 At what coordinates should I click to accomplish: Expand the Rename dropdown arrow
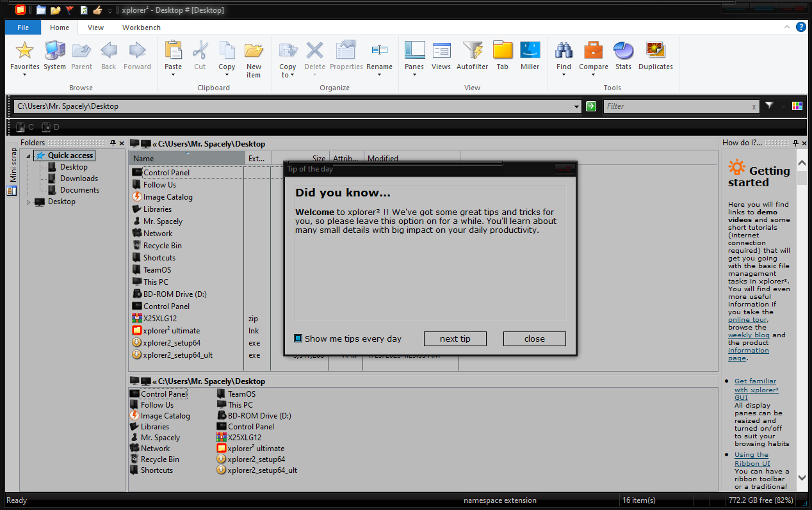[x=379, y=75]
